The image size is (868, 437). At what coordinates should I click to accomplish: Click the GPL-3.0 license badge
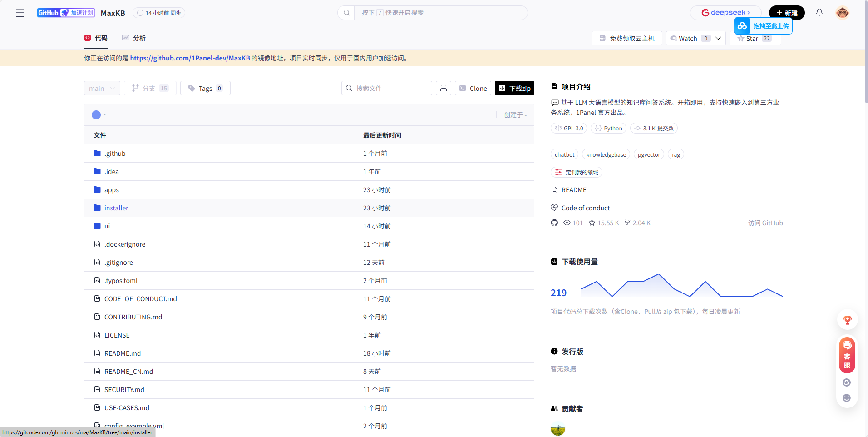[569, 128]
